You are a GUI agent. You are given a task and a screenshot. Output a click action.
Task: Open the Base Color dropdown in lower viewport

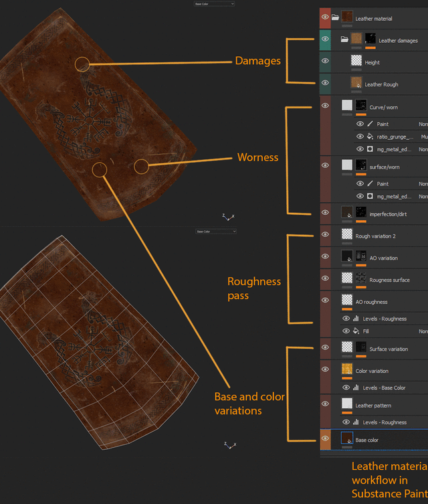pos(215,232)
